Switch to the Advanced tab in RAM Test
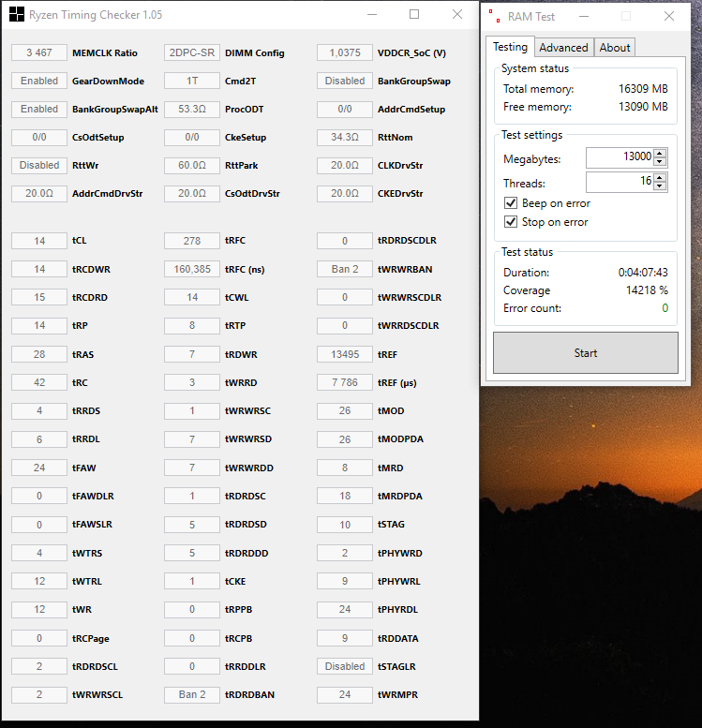Image resolution: width=702 pixels, height=728 pixels. tap(563, 48)
